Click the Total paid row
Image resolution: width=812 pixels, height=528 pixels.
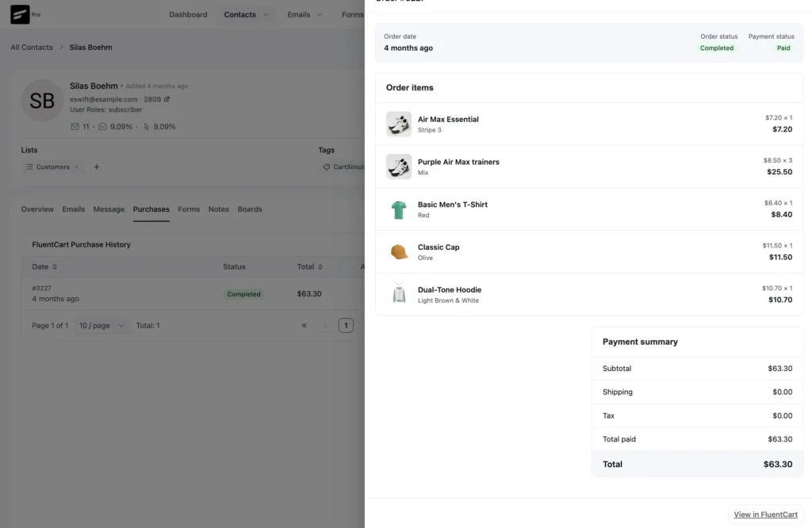click(x=697, y=439)
